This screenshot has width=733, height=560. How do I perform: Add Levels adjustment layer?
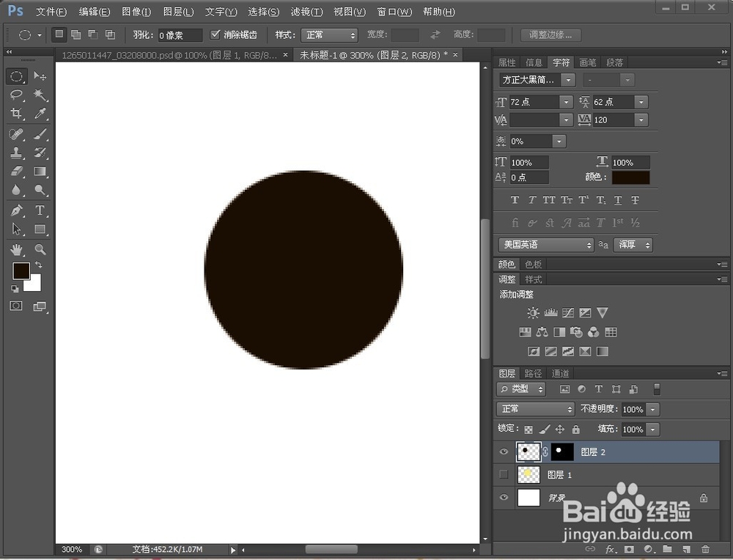tap(550, 313)
